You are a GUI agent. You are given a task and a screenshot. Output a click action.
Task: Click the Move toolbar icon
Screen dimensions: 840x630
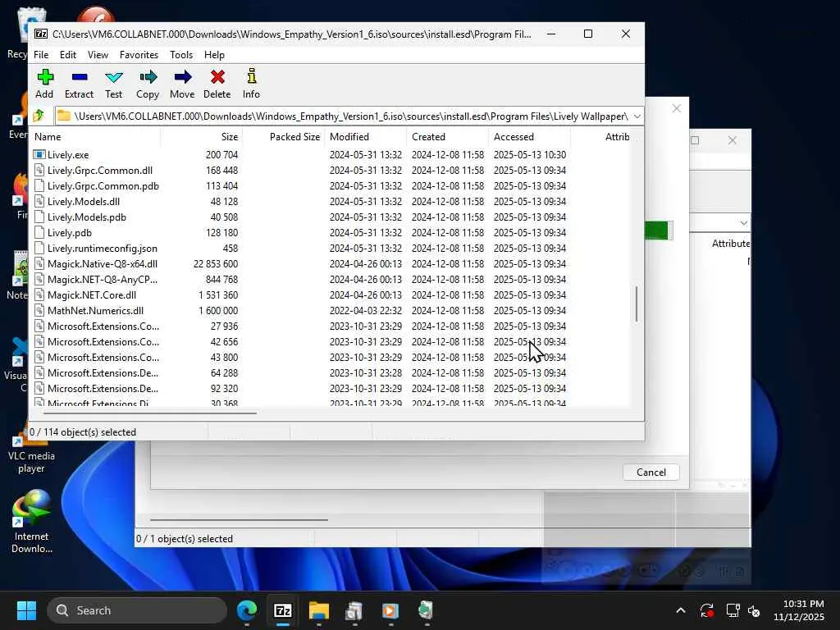click(182, 83)
